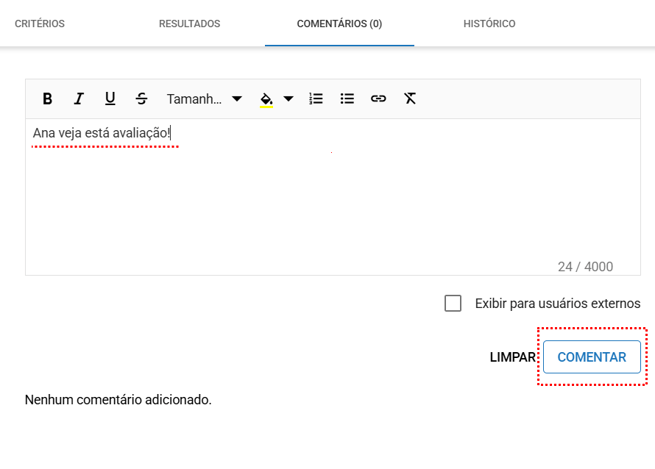The width and height of the screenshot is (655, 469).
Task: Clear text formatting in the editor
Action: pyautogui.click(x=410, y=99)
